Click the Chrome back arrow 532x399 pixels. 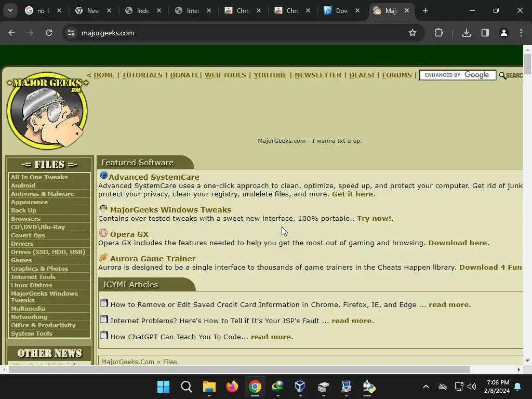tap(11, 33)
